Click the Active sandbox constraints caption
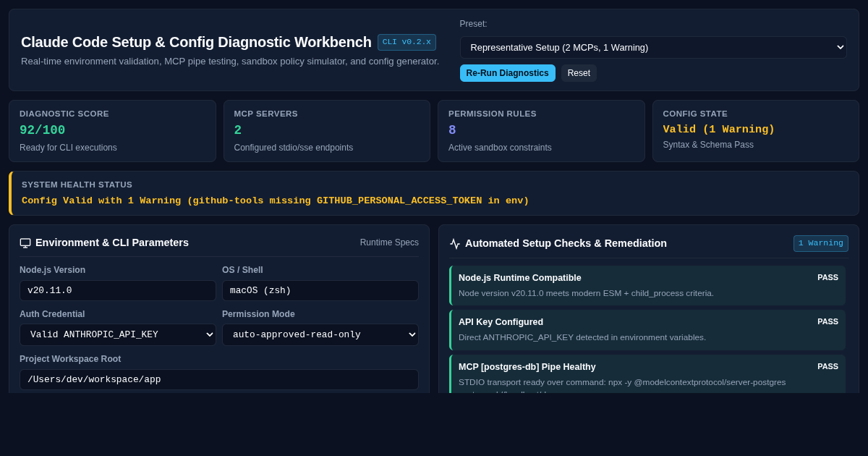Image resolution: width=868 pixels, height=456 pixels. point(500,148)
